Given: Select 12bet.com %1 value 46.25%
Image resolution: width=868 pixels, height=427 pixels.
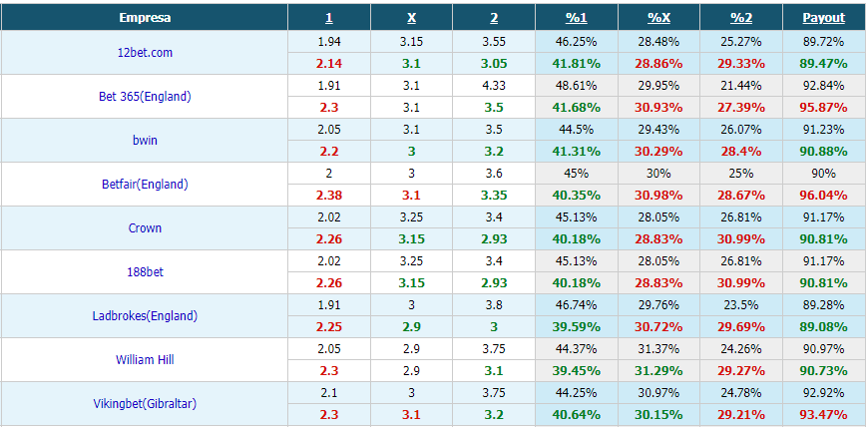Looking at the screenshot, I should coord(577,42).
